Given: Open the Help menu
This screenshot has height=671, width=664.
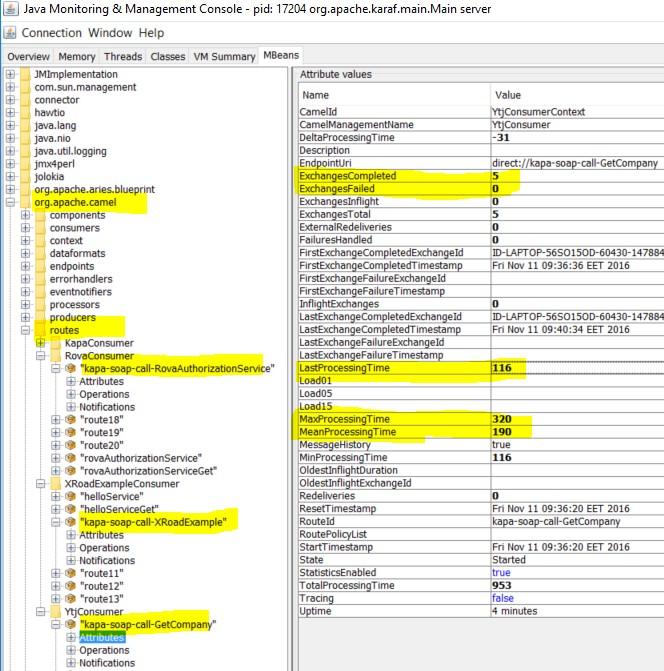Looking at the screenshot, I should [x=151, y=33].
